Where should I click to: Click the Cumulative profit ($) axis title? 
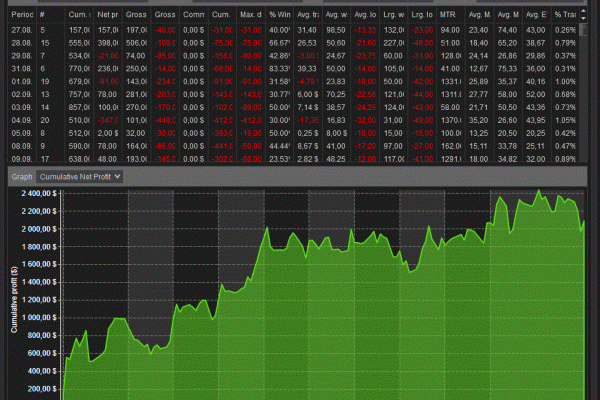point(14,300)
